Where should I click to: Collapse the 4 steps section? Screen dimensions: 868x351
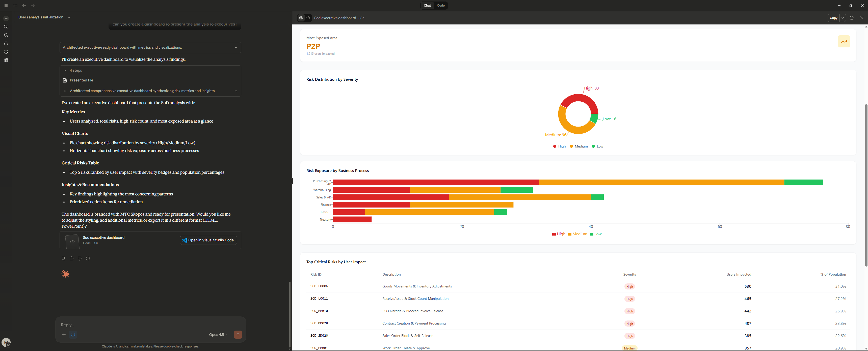pyautogui.click(x=65, y=70)
